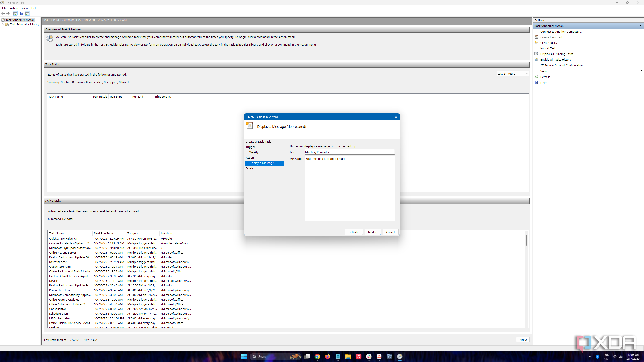
Task: Show hidden tray icons chevron
Action: click(590, 357)
